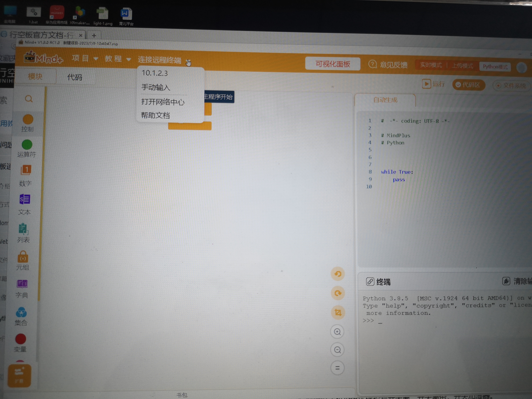The height and width of the screenshot is (399, 532).
Task: Open the 字典 (Dictionary) block category
Action: (x=22, y=289)
